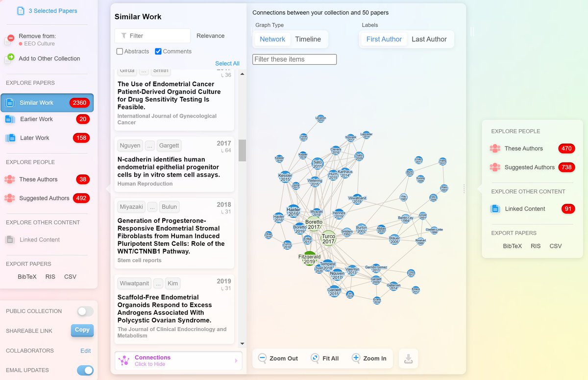Expand the ellipsis between Miyazaki and Bulun authors
Viewport: 588px width, 380px height.
tap(153, 207)
